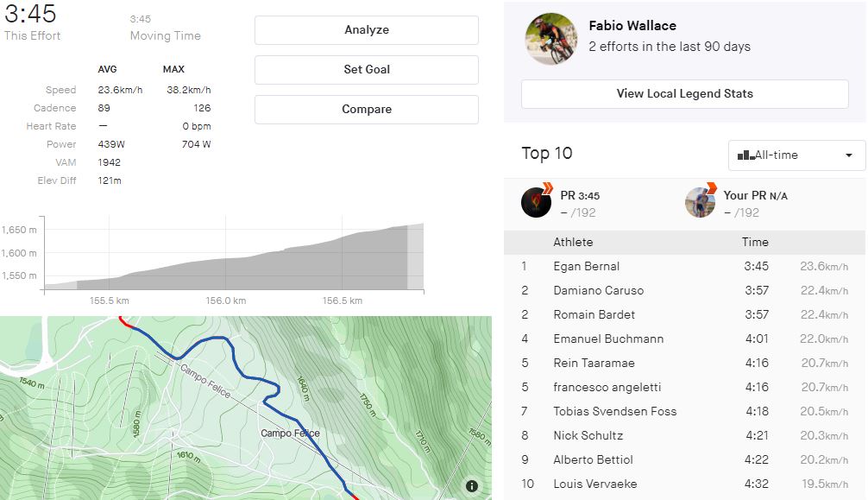868x500 pixels.
Task: Click Emanuel Buchmann's name
Action: point(608,339)
